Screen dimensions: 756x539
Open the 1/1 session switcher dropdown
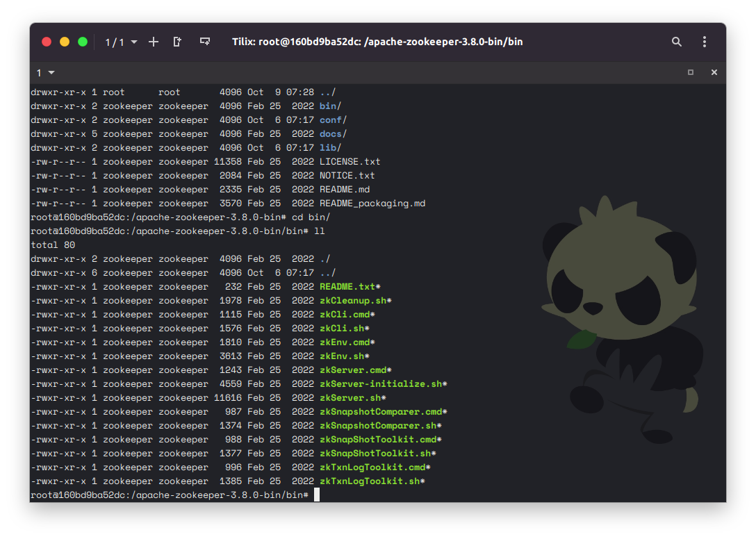[x=121, y=42]
